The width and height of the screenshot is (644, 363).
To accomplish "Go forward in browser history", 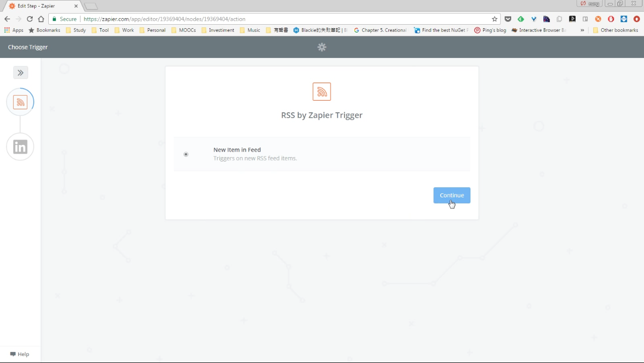I will click(19, 19).
